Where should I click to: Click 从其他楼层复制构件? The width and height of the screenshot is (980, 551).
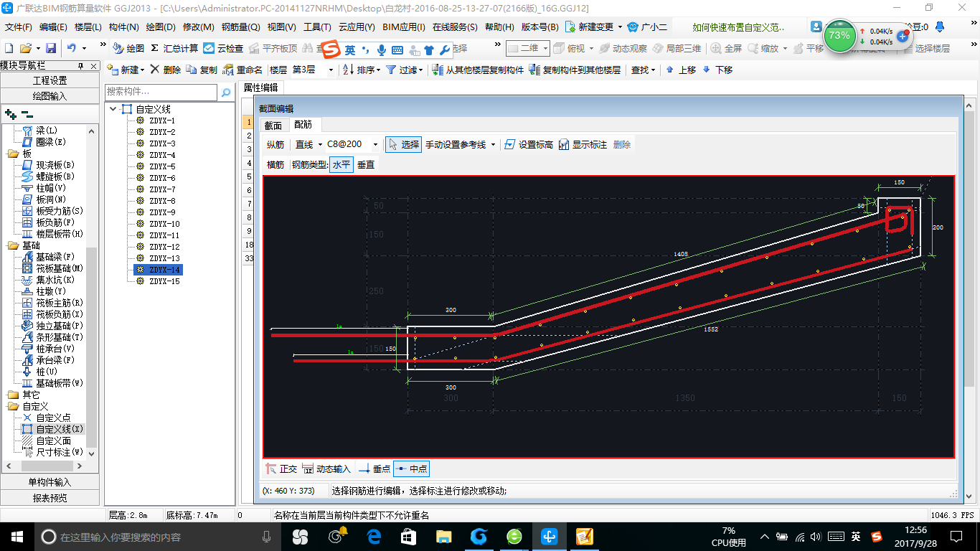[x=479, y=70]
